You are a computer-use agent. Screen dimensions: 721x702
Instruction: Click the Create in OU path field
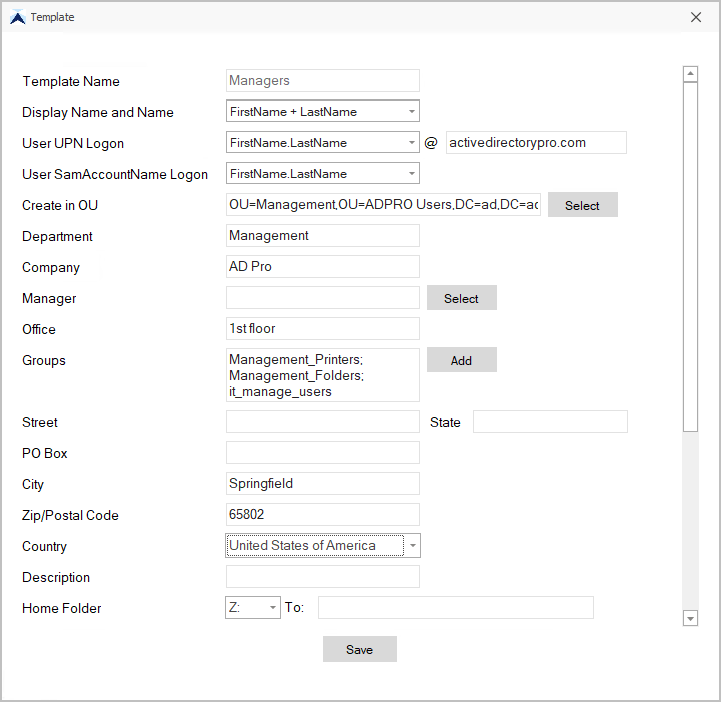(383, 205)
